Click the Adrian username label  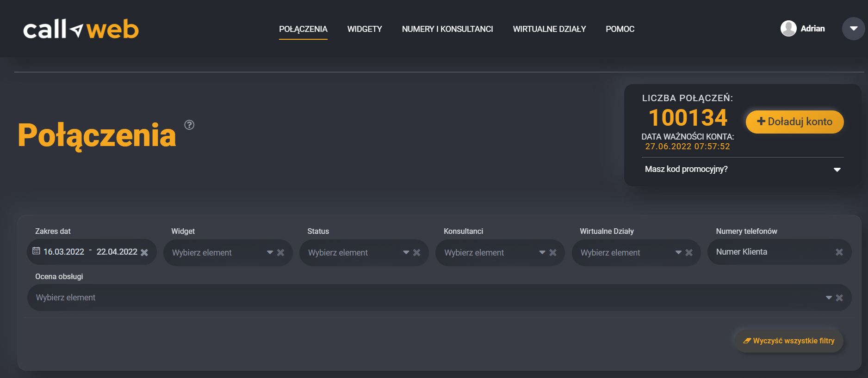812,29
